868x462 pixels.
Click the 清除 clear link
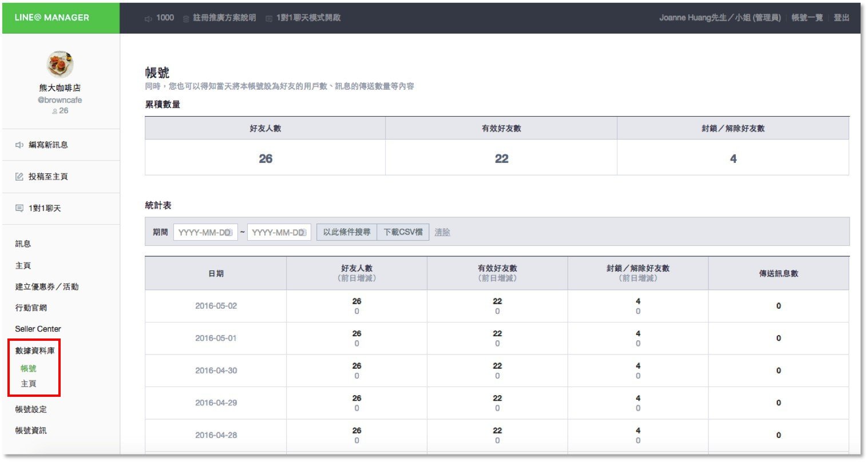pos(442,232)
